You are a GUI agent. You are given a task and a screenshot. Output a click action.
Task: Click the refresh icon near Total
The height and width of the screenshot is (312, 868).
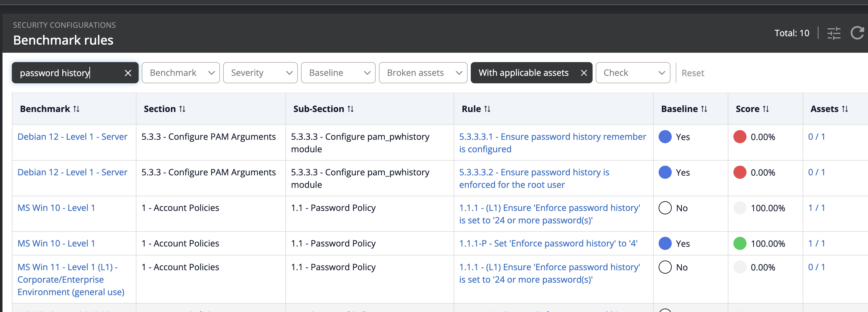(x=857, y=33)
